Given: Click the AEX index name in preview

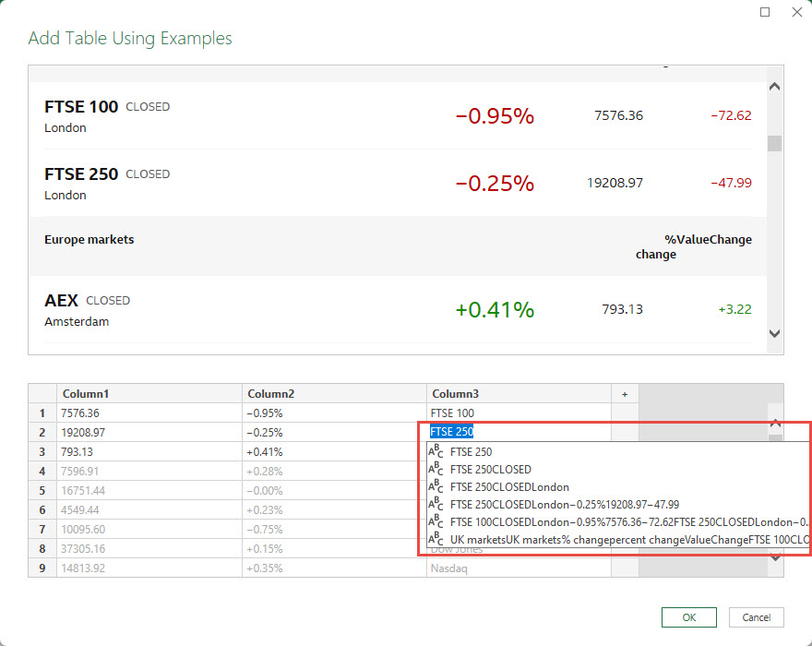Looking at the screenshot, I should 61,301.
